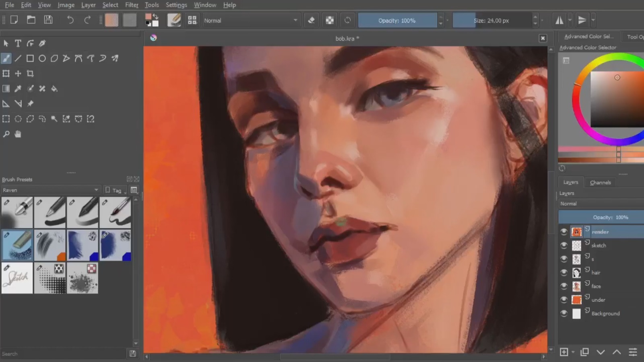644x362 pixels.
Task: Hide the under layer
Action: (564, 300)
